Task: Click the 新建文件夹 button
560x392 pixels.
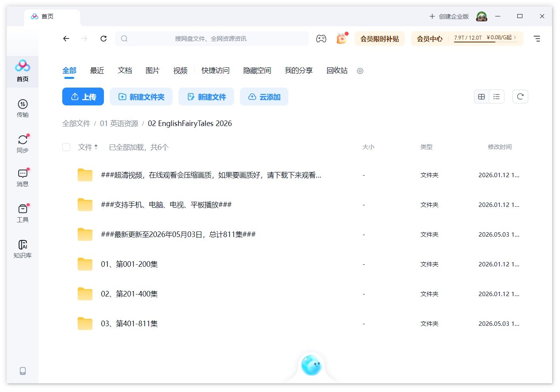Action: (x=141, y=97)
